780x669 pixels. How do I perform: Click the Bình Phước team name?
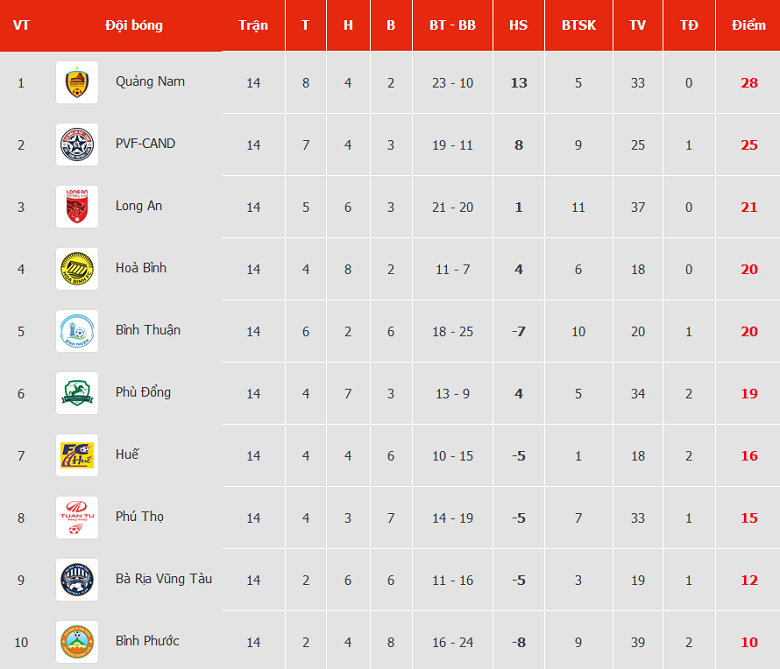pyautogui.click(x=147, y=640)
